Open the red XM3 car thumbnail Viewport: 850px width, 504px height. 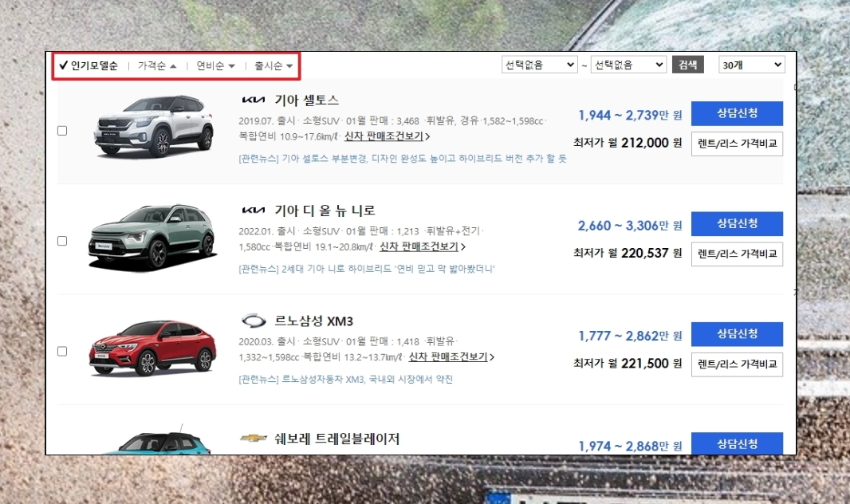tap(153, 348)
